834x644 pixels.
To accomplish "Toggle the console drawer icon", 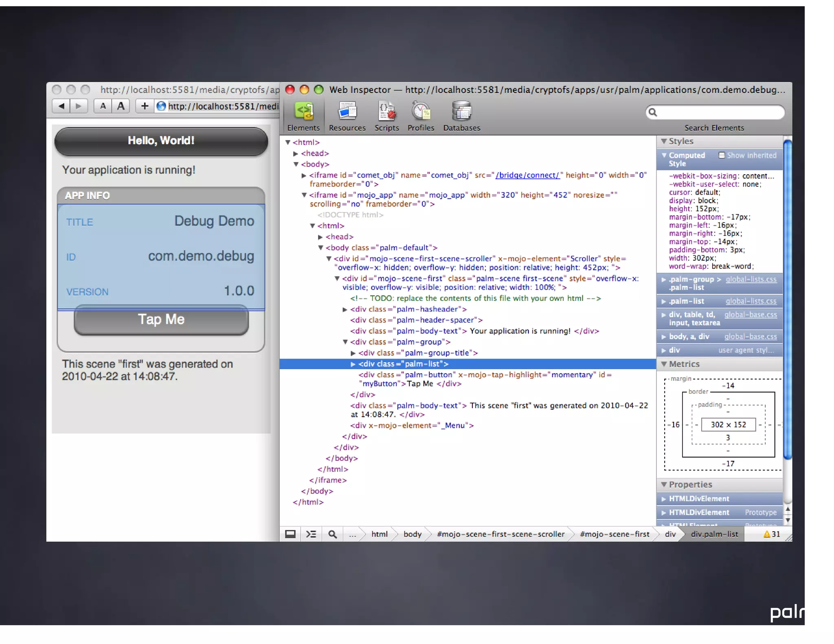I will [x=311, y=534].
